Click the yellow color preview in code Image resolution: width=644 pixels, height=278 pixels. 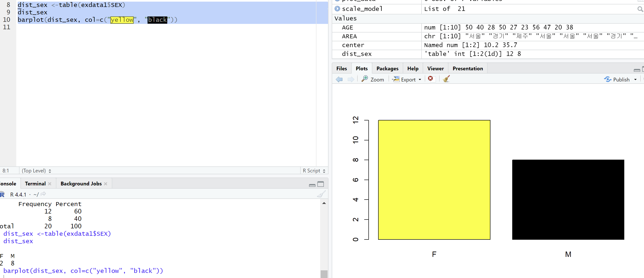[122, 20]
